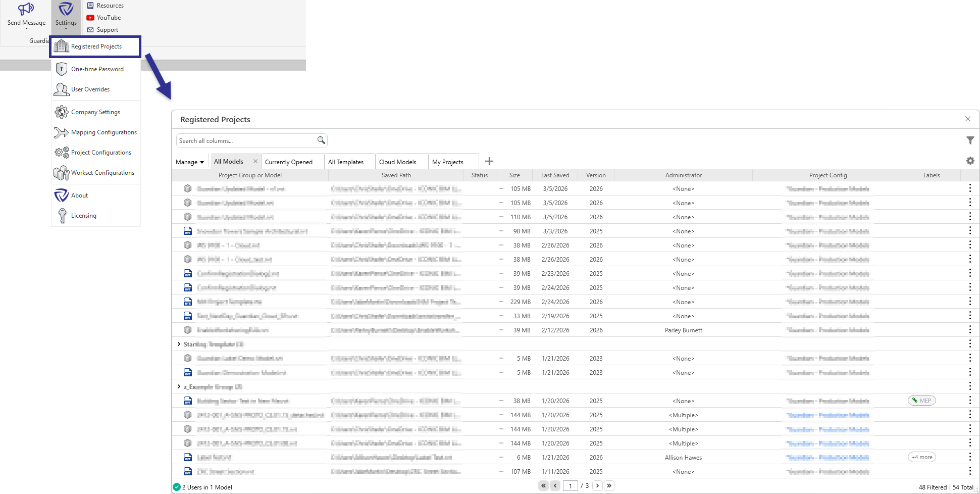This screenshot has height=494, width=980.
Task: Expand the Starting Template group
Action: coord(179,344)
